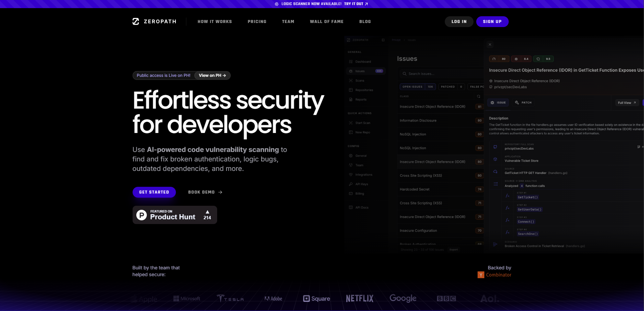Click the Start Scan quick action
This screenshot has width=644, height=311.
pyautogui.click(x=363, y=123)
